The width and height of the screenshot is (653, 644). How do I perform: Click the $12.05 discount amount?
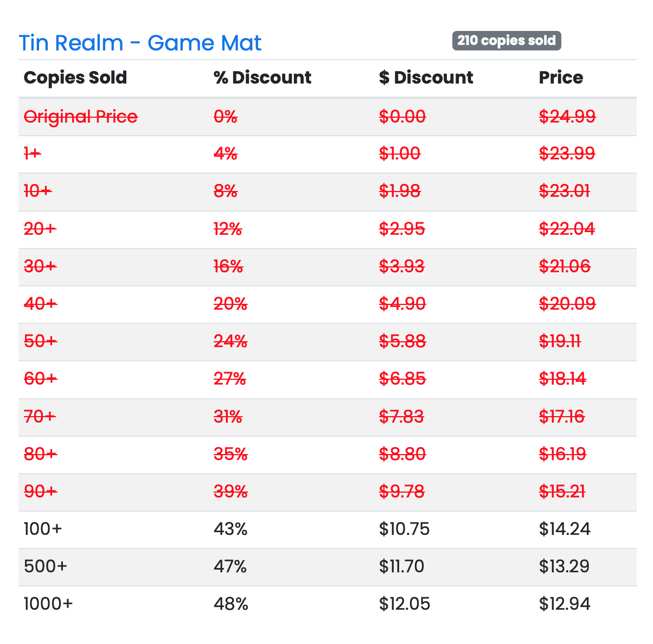405,604
